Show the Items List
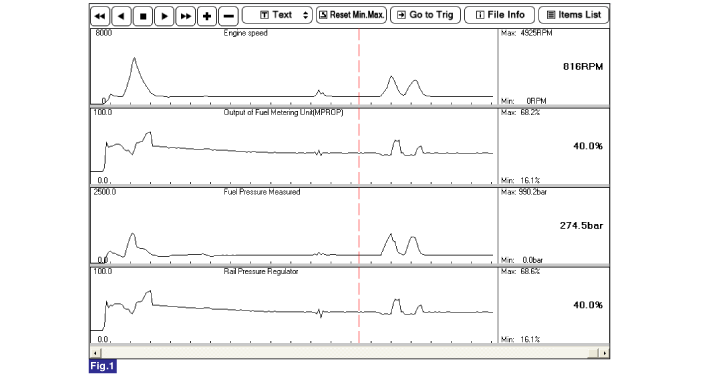The height and width of the screenshot is (376, 701). pos(574,15)
